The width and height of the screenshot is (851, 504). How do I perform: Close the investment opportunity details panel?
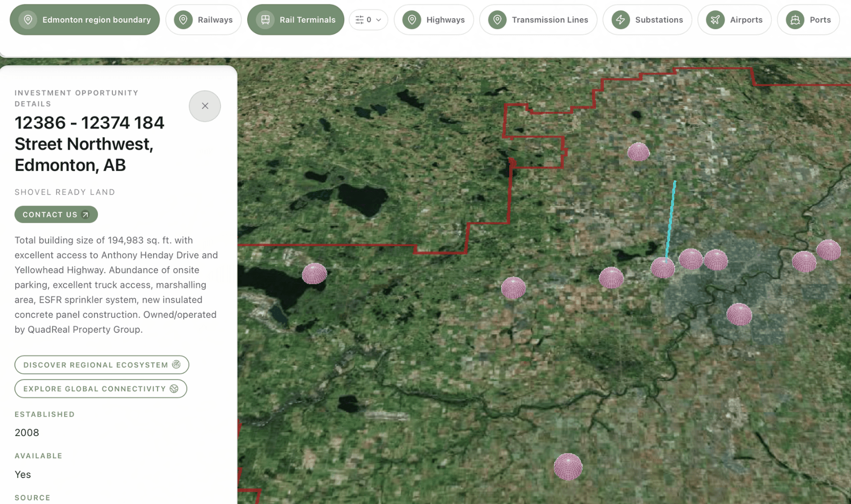click(205, 106)
